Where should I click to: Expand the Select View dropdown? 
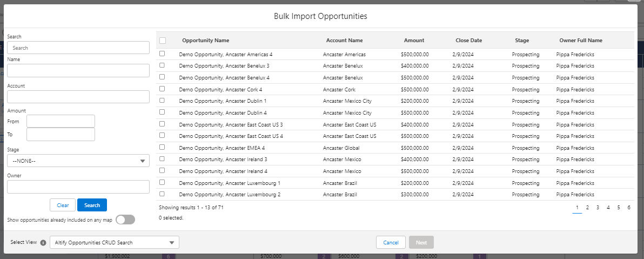(114, 243)
